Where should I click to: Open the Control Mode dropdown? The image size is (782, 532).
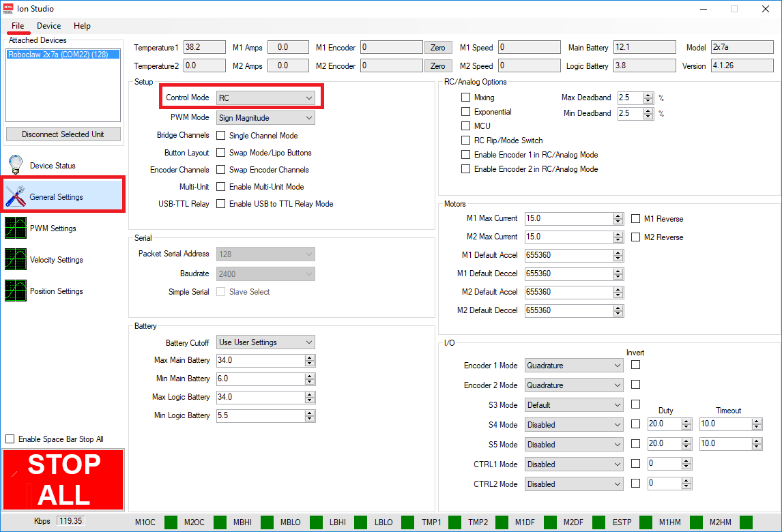(x=265, y=98)
